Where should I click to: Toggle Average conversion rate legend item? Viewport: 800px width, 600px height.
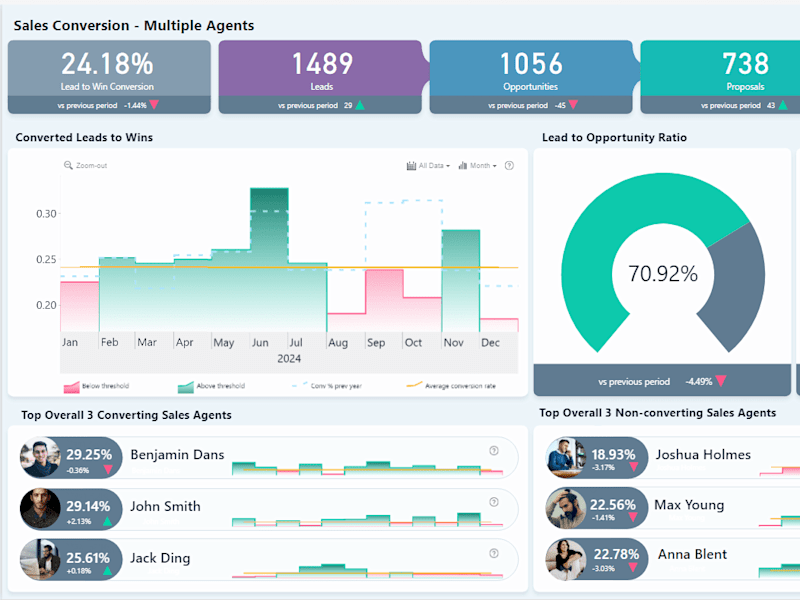(x=451, y=386)
